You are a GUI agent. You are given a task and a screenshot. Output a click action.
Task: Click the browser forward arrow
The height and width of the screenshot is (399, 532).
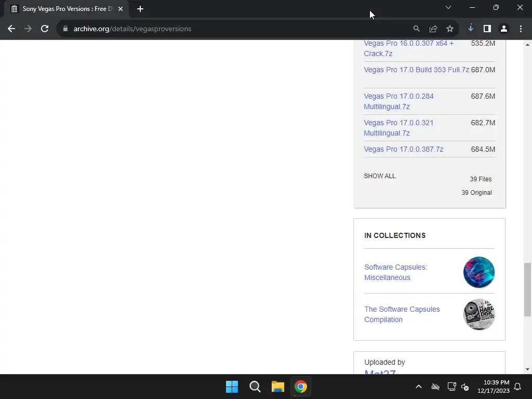coord(28,29)
